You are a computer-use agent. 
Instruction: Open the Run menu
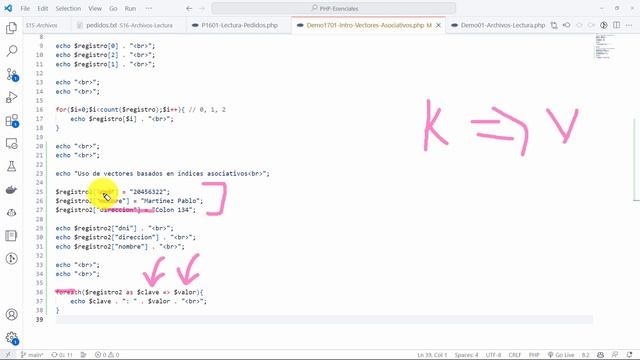[x=130, y=8]
